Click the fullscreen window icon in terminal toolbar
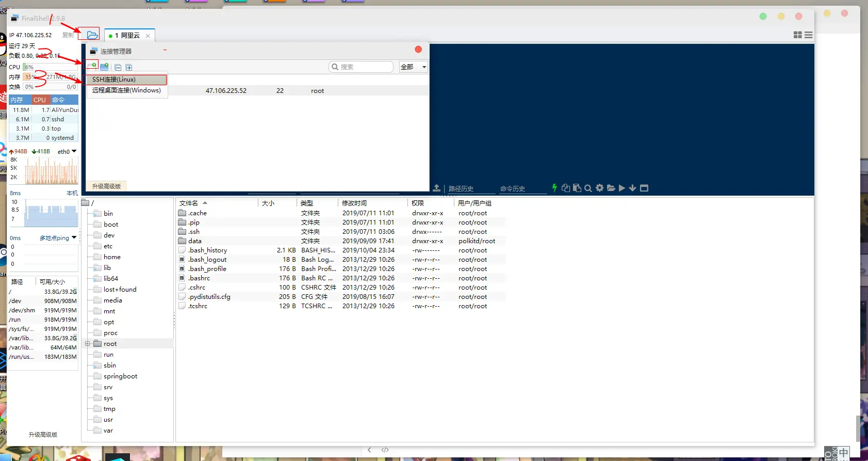 644,188
